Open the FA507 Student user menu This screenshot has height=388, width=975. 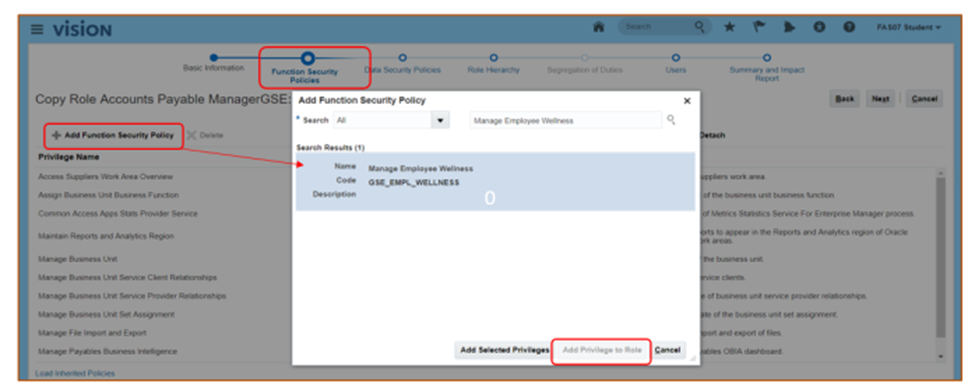[x=908, y=27]
